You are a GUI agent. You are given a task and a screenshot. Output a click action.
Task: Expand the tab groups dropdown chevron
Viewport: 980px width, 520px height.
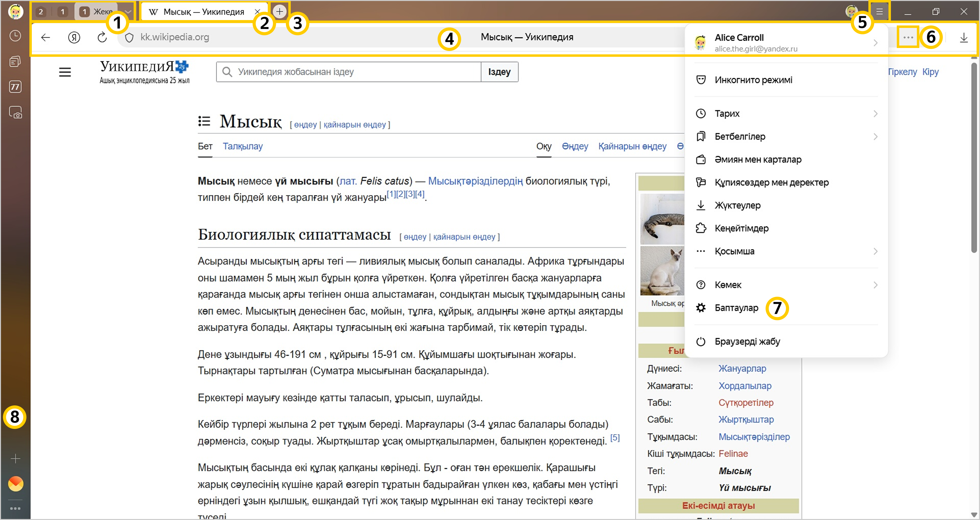tap(128, 12)
